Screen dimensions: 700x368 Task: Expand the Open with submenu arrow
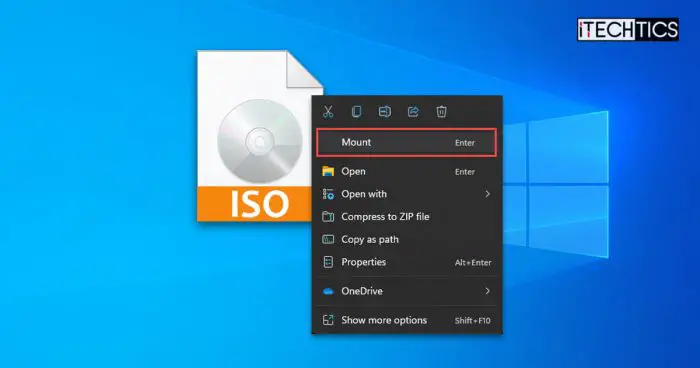(x=488, y=194)
